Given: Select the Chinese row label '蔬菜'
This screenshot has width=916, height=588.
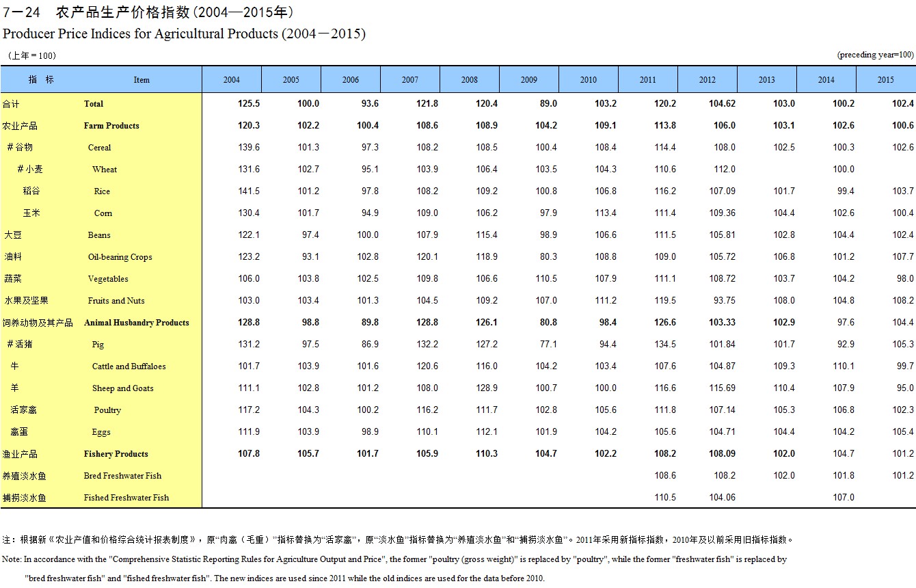Looking at the screenshot, I should click(x=13, y=279).
